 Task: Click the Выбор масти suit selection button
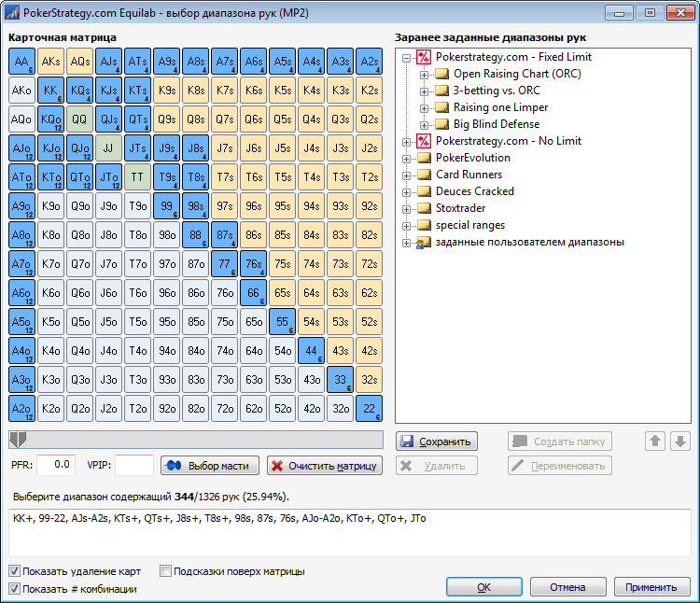click(210, 466)
